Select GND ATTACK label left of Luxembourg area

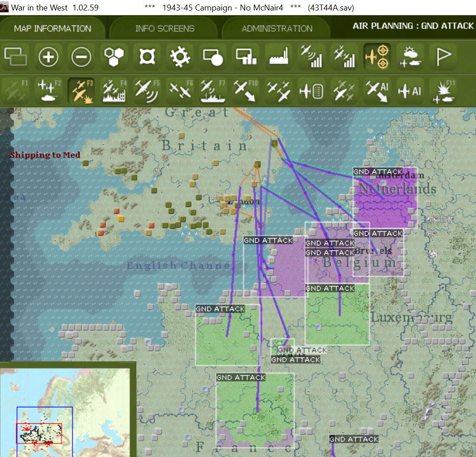click(330, 288)
